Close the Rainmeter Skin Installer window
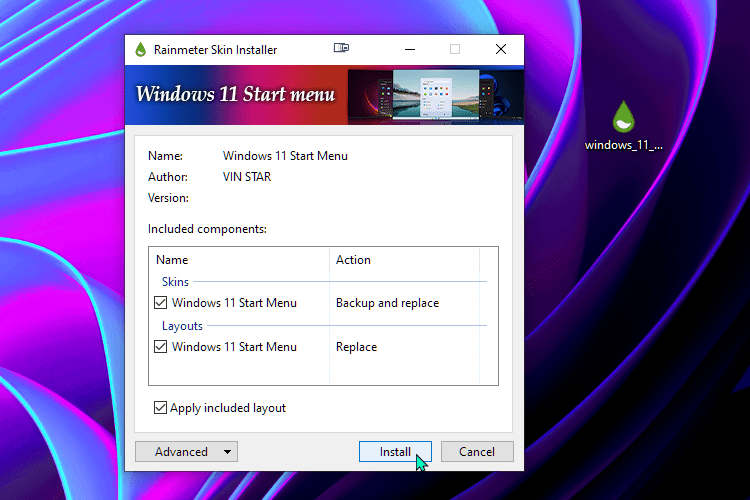 [501, 49]
